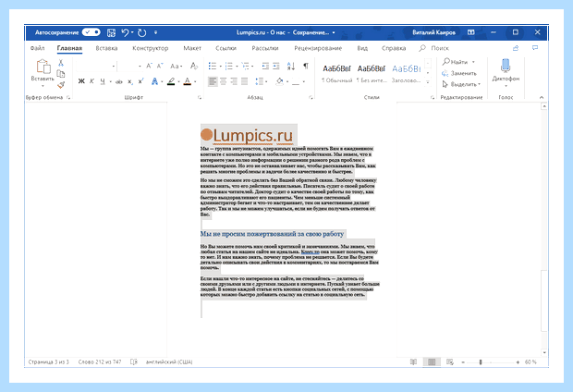The image size is (573, 392).
Task: Increase font size with larger A
Action: tap(149, 66)
